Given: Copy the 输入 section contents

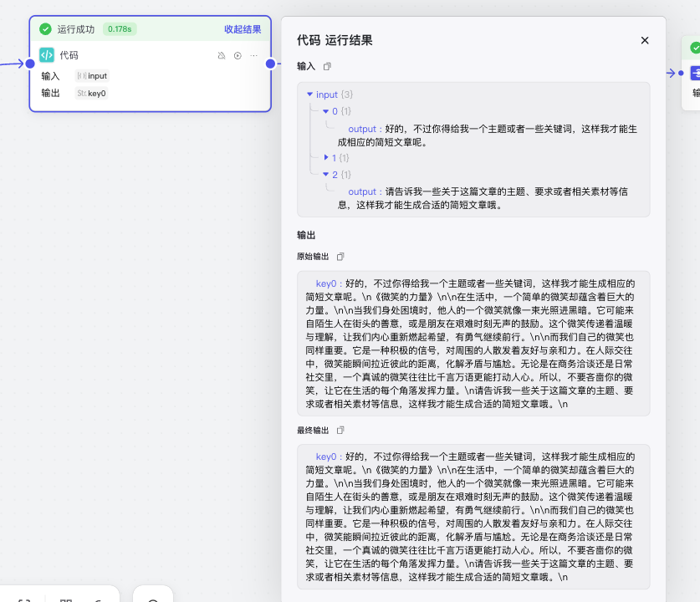Looking at the screenshot, I should pos(327,67).
